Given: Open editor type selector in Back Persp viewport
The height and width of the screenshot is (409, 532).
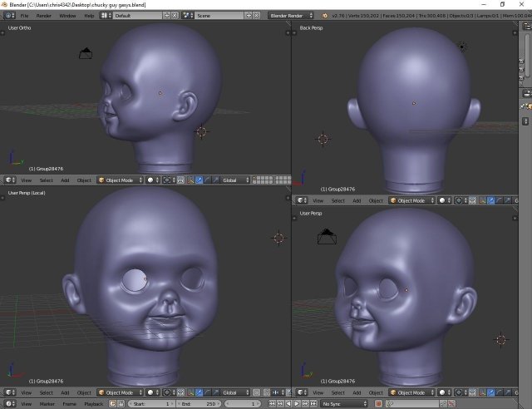Looking at the screenshot, I should [301, 200].
